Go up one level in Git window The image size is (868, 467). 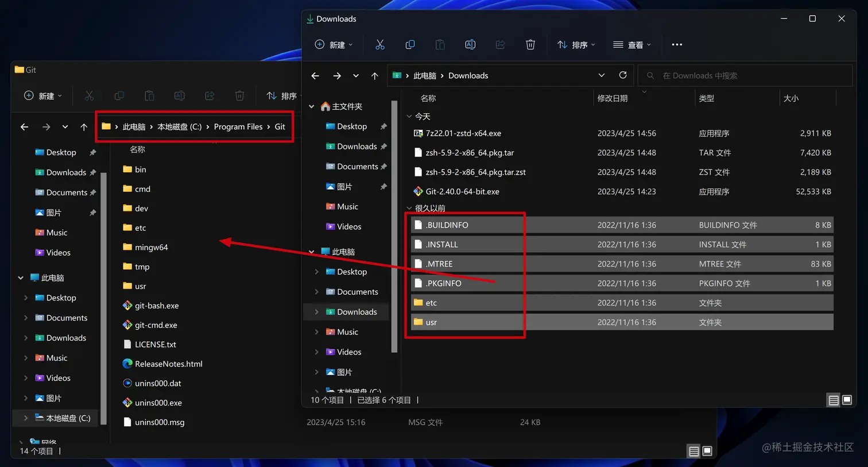(x=84, y=127)
